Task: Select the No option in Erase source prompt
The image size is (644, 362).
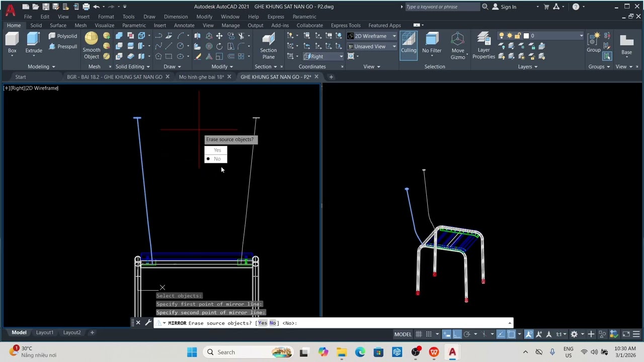Action: [216, 159]
